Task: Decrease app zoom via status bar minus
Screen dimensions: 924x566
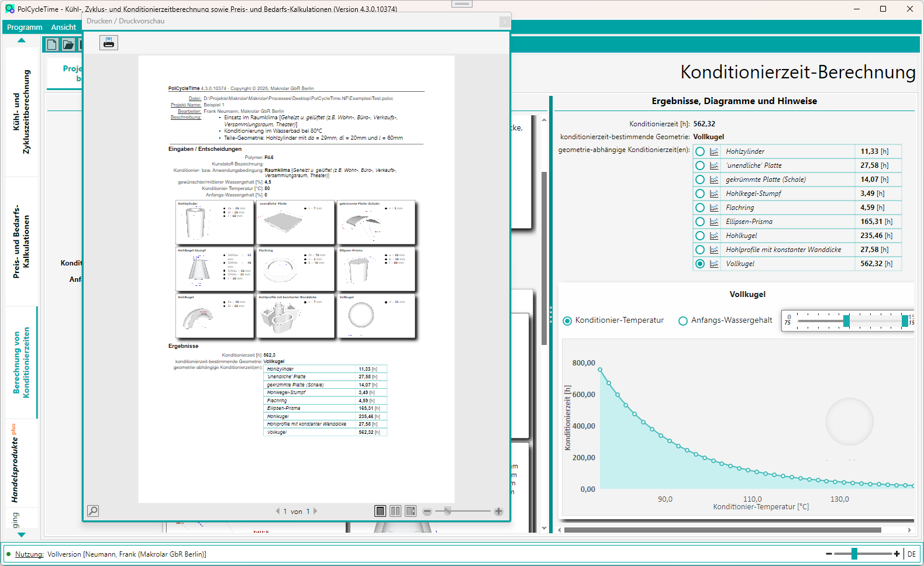Action: 829,554
